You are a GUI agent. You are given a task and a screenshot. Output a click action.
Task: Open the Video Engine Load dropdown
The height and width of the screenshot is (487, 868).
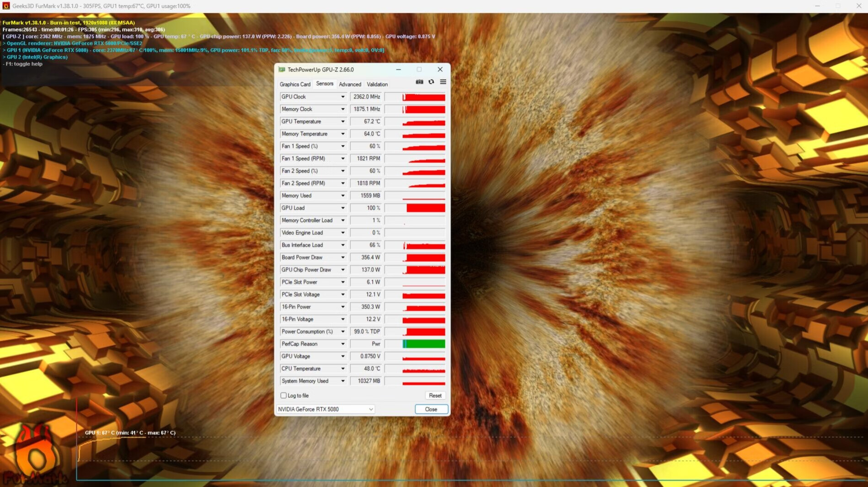[343, 233]
